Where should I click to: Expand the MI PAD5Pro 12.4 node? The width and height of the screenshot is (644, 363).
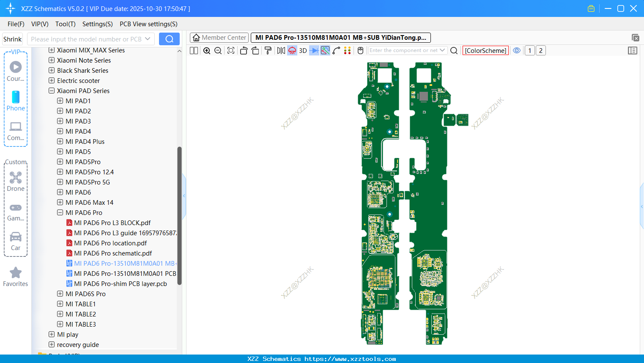pos(60,172)
